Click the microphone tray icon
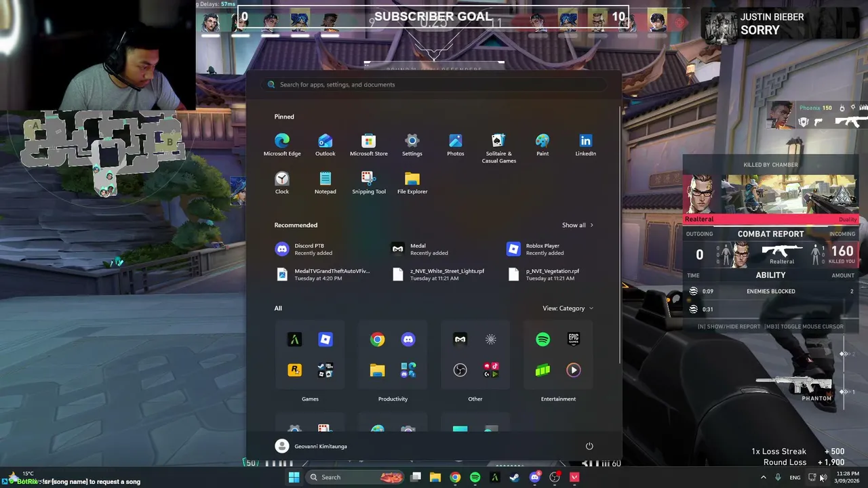This screenshot has width=868, height=488. click(778, 477)
